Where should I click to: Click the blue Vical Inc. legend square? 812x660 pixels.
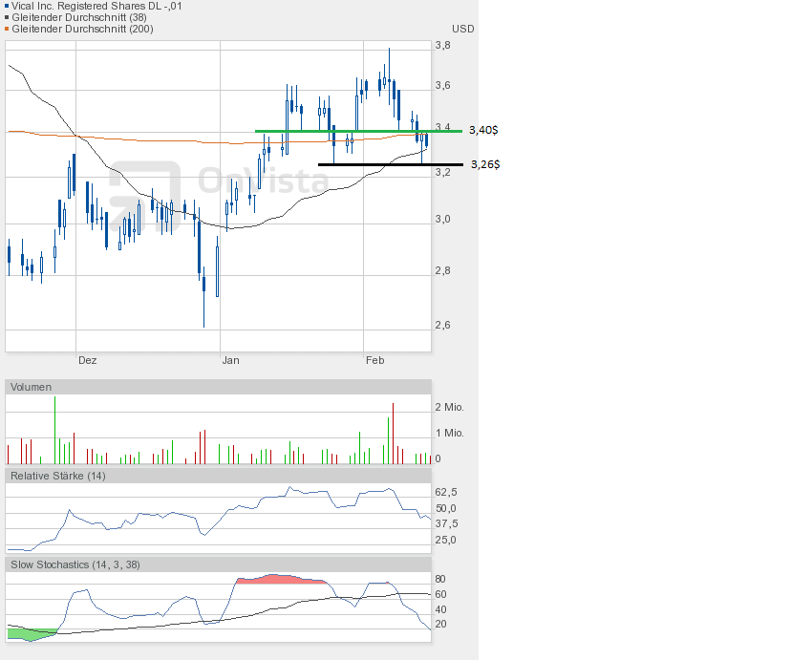pyautogui.click(x=7, y=6)
